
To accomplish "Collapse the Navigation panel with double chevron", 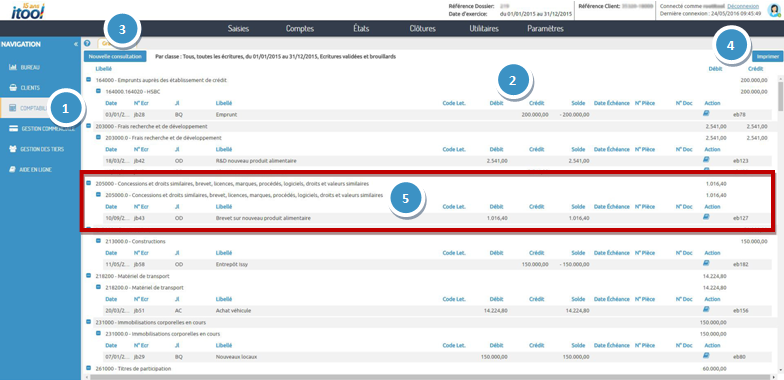I will tap(76, 44).
